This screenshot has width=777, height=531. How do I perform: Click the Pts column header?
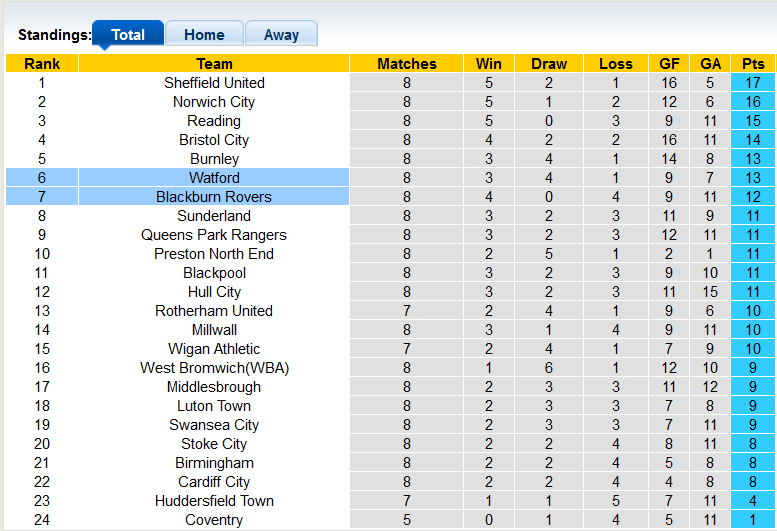tap(753, 64)
